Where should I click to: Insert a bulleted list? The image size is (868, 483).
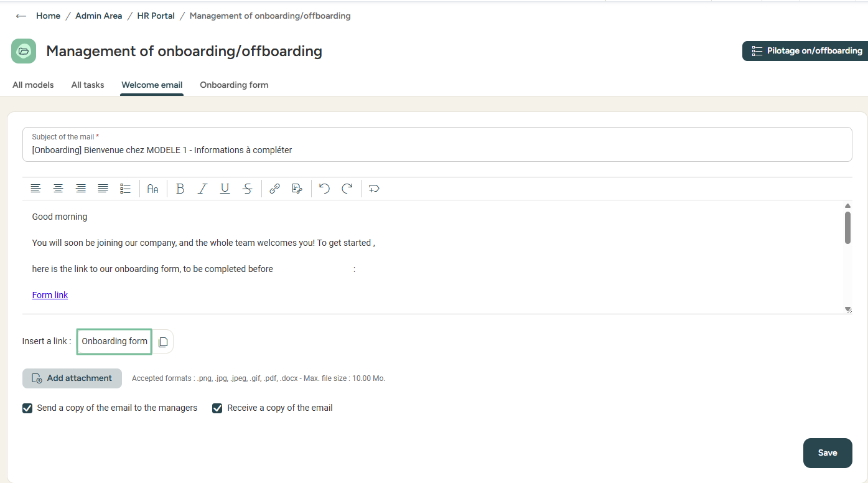tap(125, 189)
